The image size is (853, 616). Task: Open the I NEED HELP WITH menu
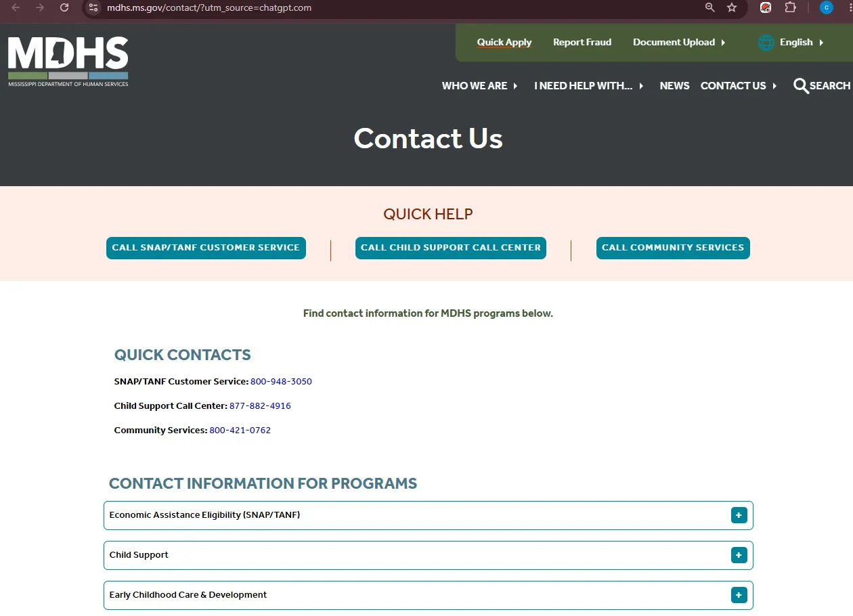point(589,86)
